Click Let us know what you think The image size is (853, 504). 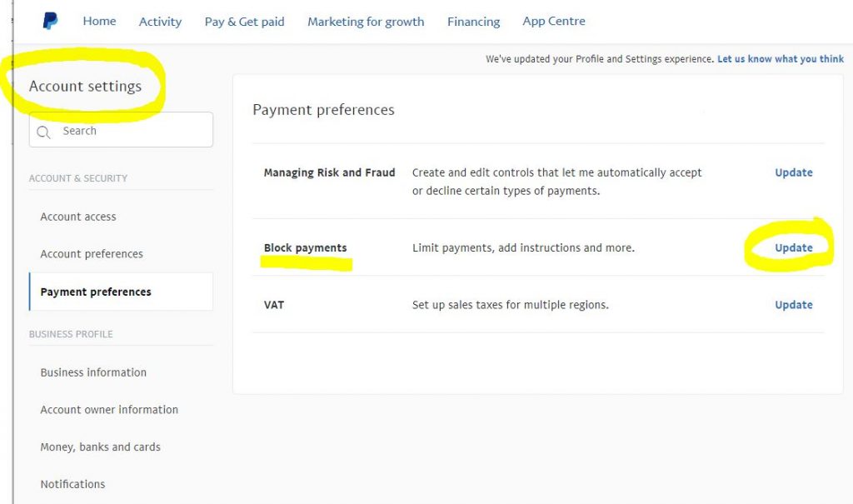coord(780,59)
